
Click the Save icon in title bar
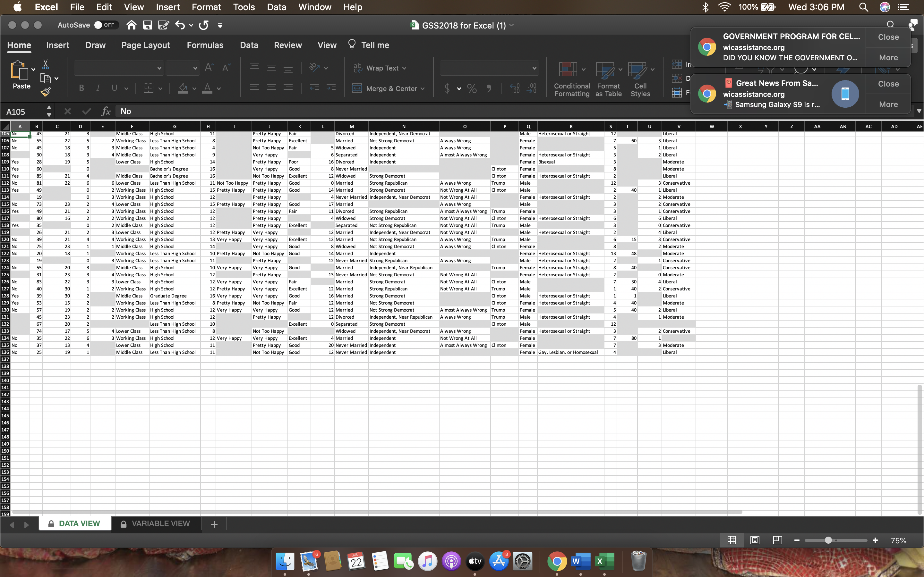(x=147, y=25)
